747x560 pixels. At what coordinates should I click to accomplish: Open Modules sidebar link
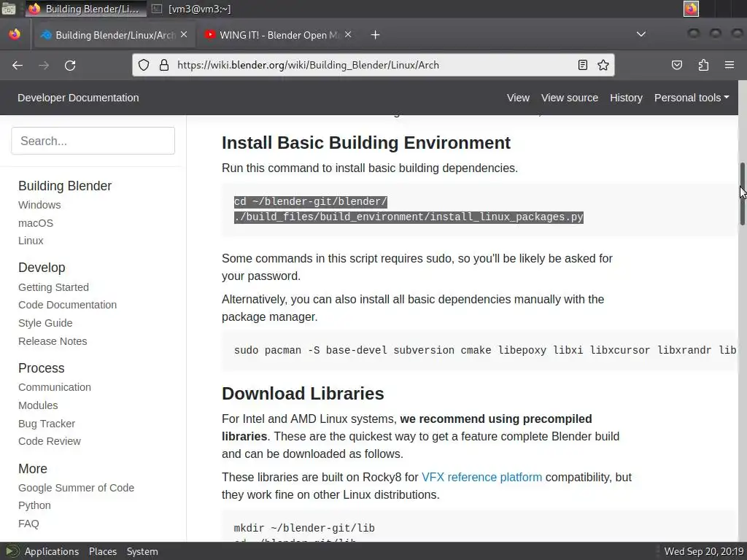tap(38, 405)
